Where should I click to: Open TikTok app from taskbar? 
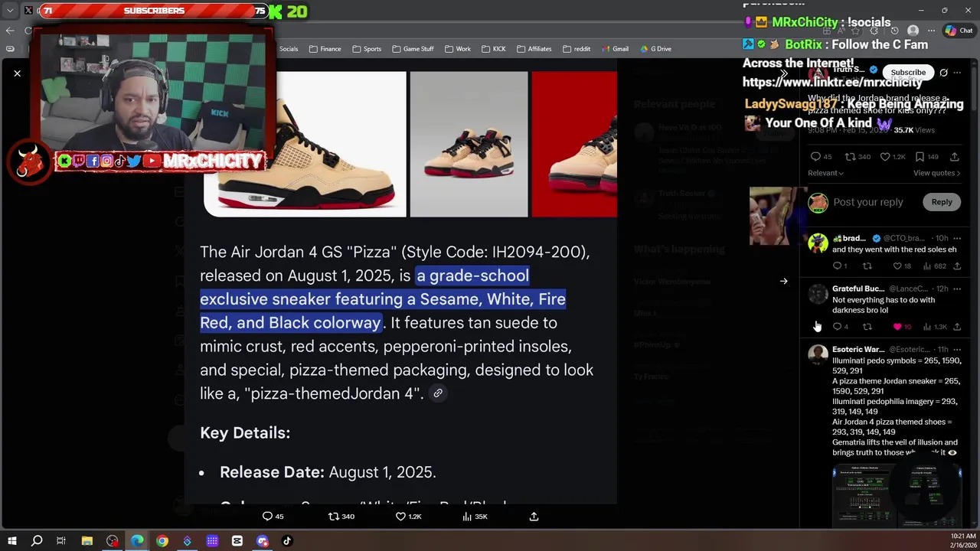287,541
